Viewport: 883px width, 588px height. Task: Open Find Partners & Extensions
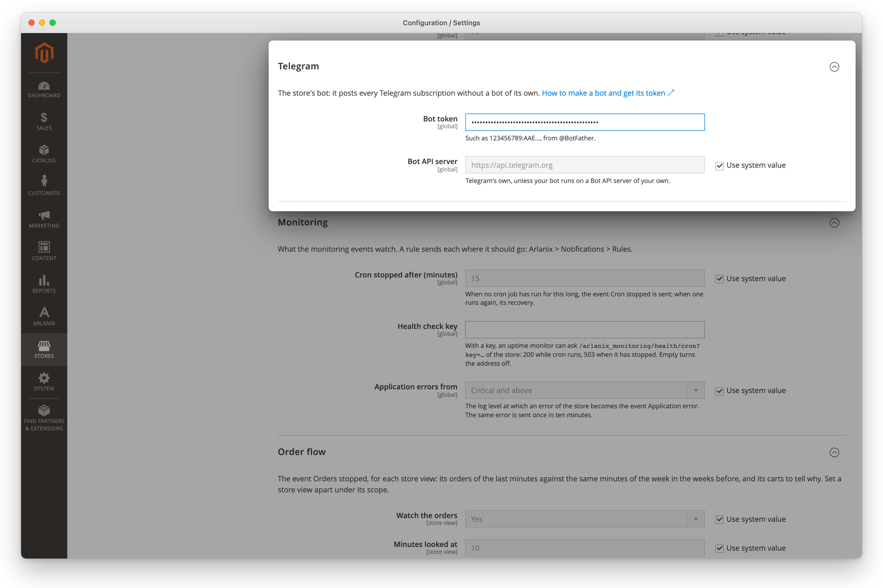click(x=44, y=418)
